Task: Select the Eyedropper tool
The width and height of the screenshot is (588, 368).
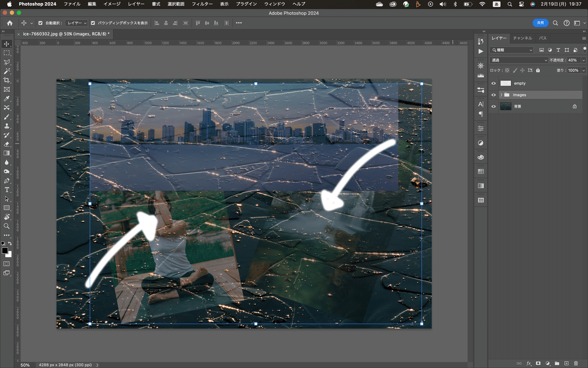Action: (x=6, y=99)
